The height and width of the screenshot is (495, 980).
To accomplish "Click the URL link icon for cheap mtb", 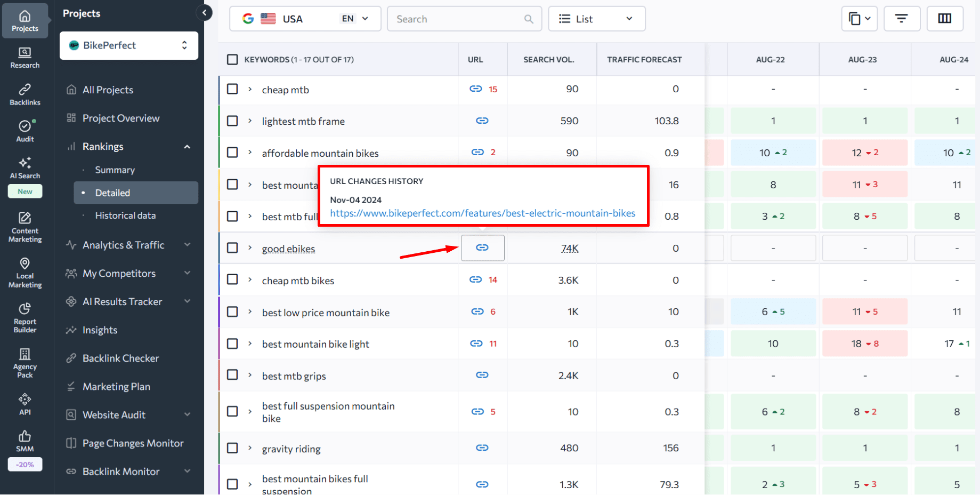I will pos(476,89).
